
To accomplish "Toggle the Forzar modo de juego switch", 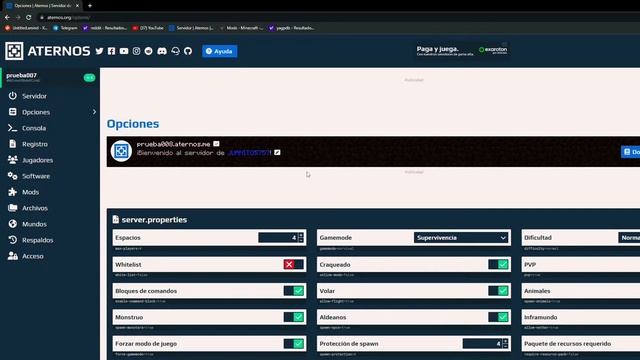I will point(293,344).
